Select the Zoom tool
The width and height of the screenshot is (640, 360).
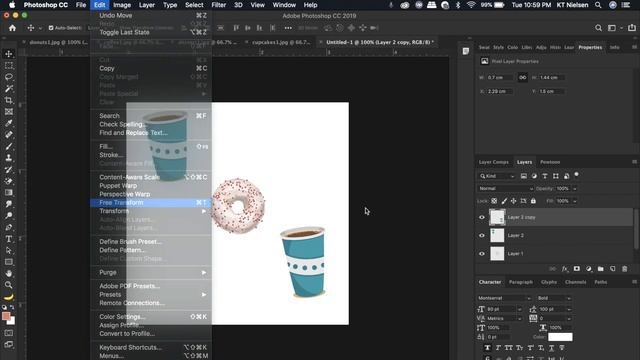coord(9,285)
